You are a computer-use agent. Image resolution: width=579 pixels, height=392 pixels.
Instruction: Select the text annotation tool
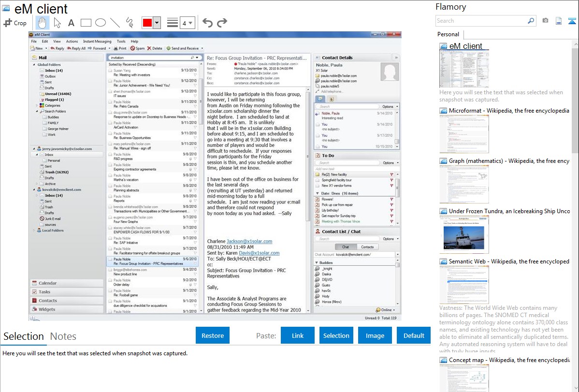(71, 23)
